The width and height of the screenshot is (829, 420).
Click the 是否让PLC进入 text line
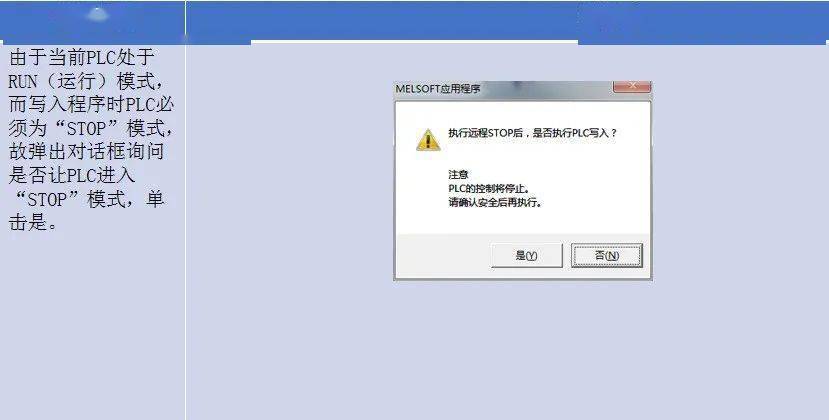tap(71, 175)
